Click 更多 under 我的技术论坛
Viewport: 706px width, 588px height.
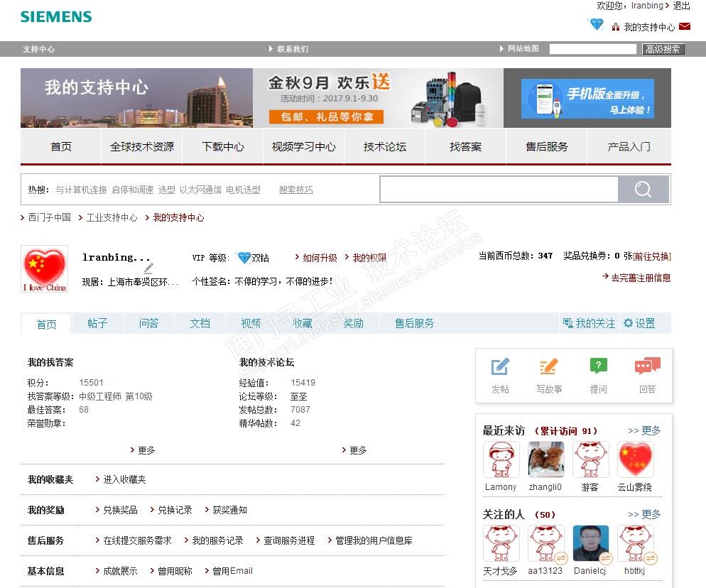pyautogui.click(x=358, y=450)
